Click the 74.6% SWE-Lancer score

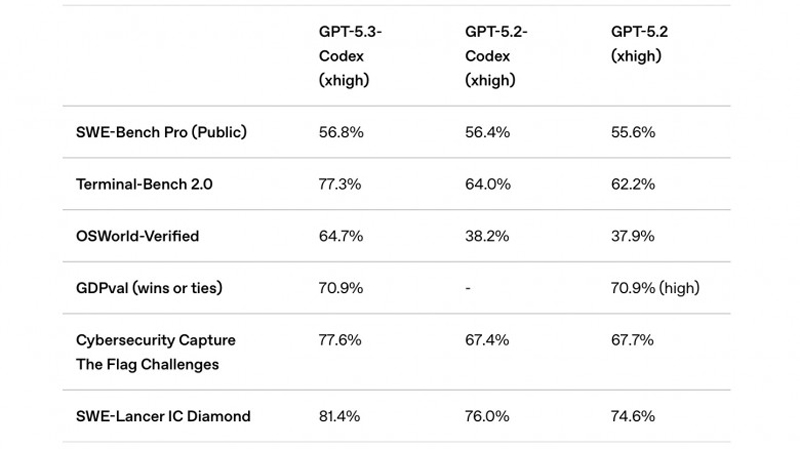pos(633,416)
